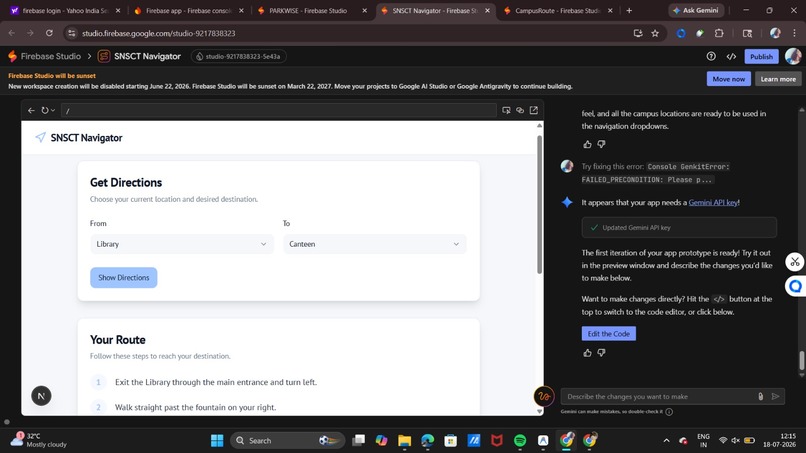Click the annotate scribble icon

(544, 396)
